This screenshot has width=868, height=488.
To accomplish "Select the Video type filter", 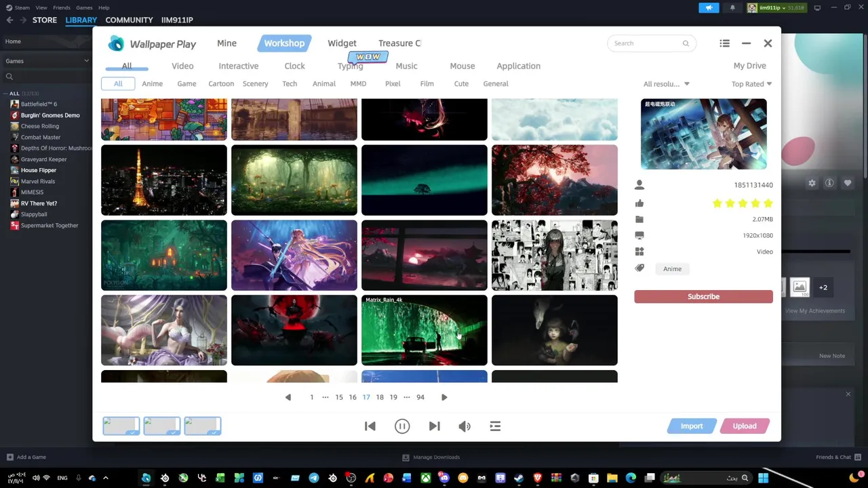I will (x=182, y=66).
